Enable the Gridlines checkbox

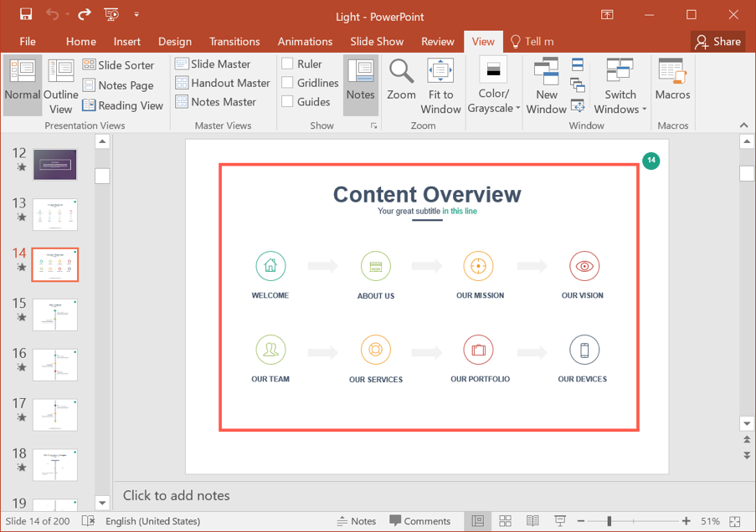(x=287, y=83)
